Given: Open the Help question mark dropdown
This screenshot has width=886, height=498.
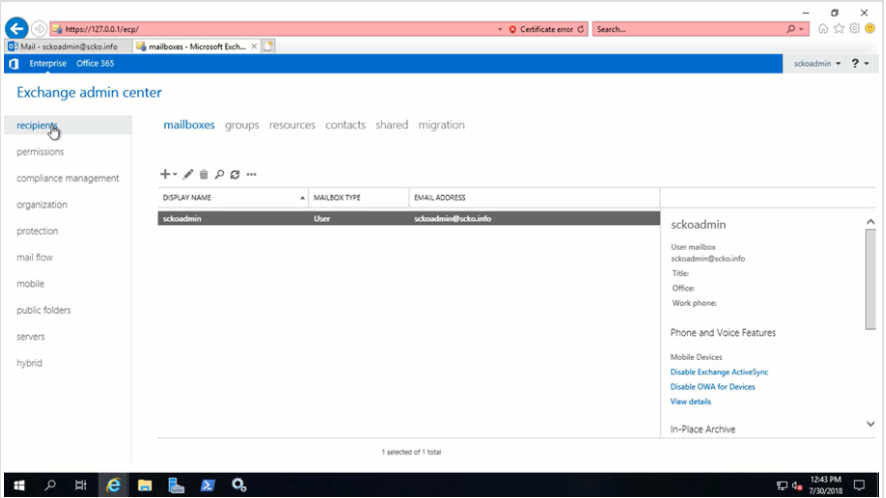Looking at the screenshot, I should tap(859, 64).
